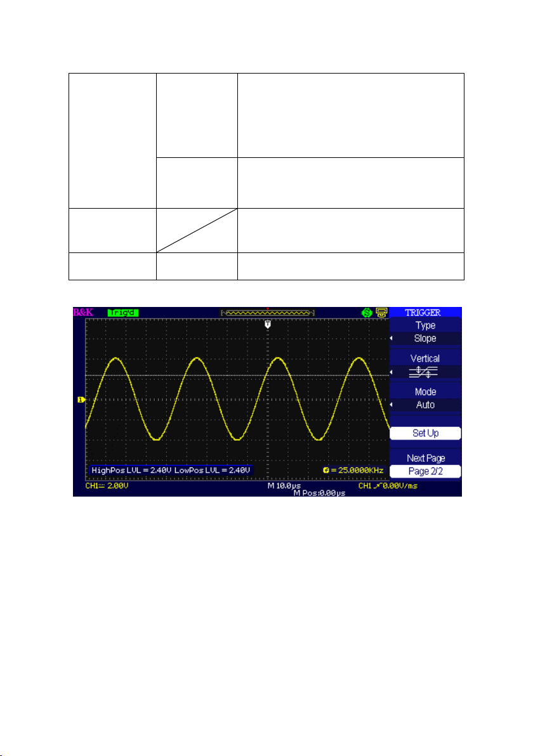The width and height of the screenshot is (533, 756).
Task: Click the CH1 0.00V/ms slope trigger readout
Action: tap(388, 486)
